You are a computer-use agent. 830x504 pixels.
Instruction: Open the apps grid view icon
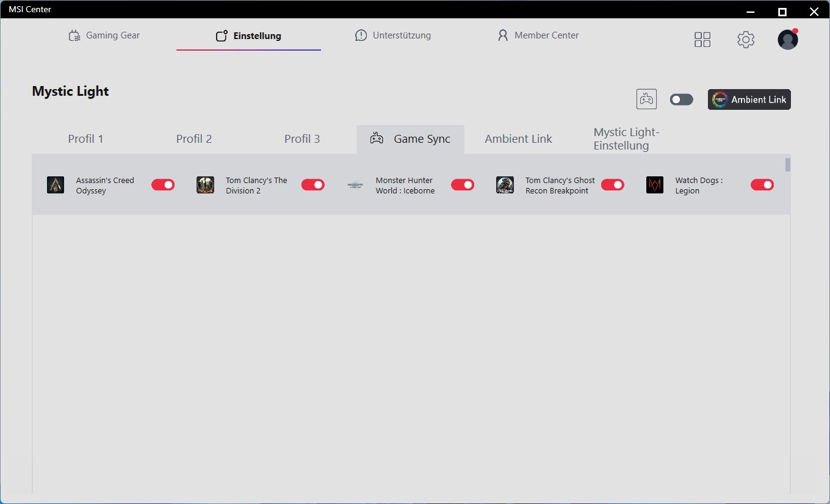click(702, 40)
